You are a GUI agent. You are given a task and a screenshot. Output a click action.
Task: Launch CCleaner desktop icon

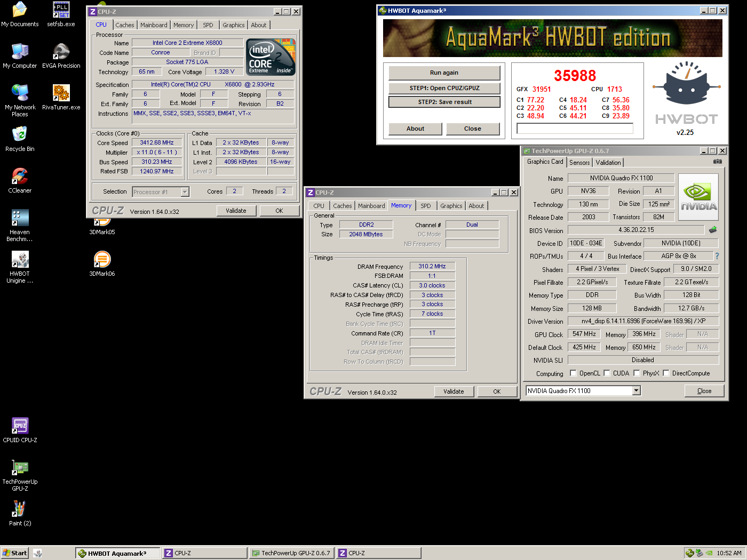point(20,181)
